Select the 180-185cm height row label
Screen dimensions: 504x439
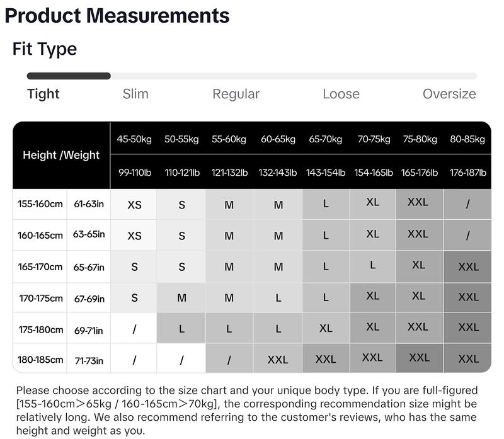click(40, 359)
